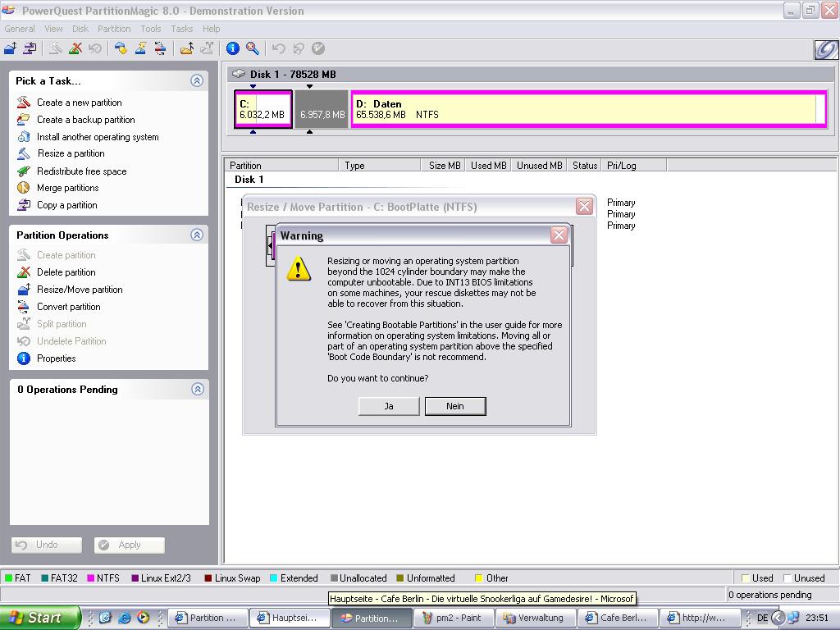Click the Format partition toolbar icon

141,48
